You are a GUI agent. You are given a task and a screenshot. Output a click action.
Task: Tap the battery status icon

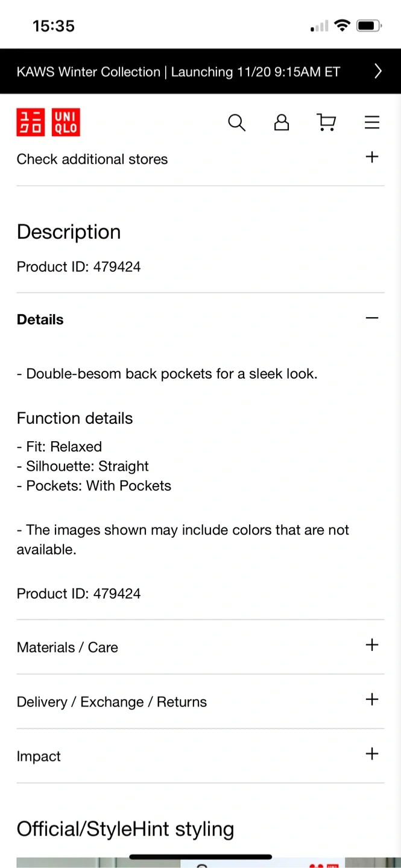(368, 26)
